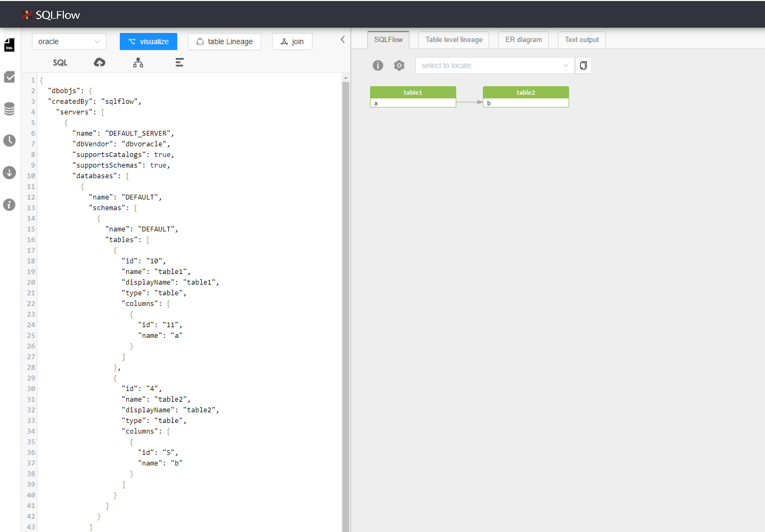Image resolution: width=765 pixels, height=532 pixels.
Task: Click the lineage arrow between table1 and table2
Action: (470, 102)
